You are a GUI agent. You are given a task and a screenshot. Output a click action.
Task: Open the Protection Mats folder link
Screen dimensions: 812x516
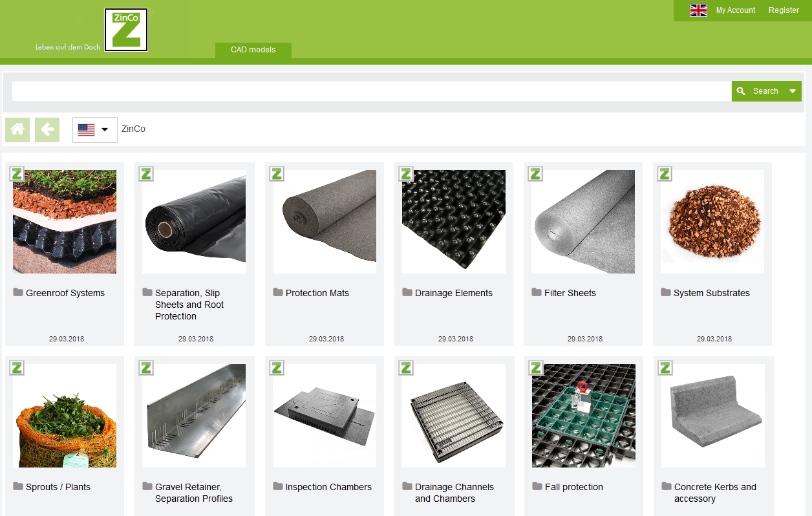tap(317, 293)
